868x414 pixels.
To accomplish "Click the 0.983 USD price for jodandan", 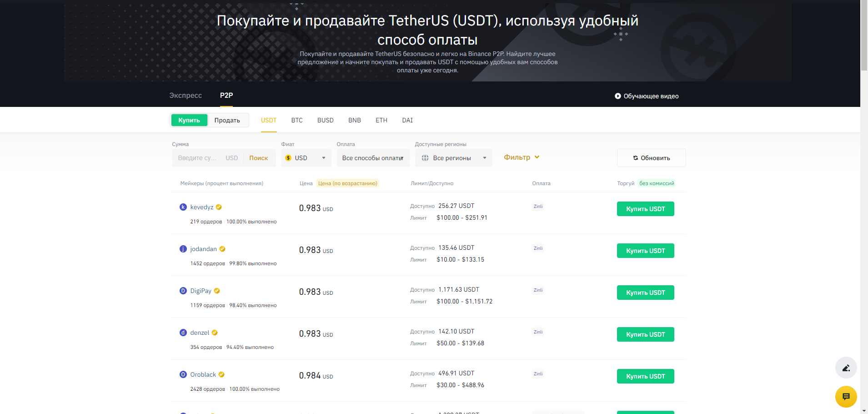I will (x=316, y=250).
